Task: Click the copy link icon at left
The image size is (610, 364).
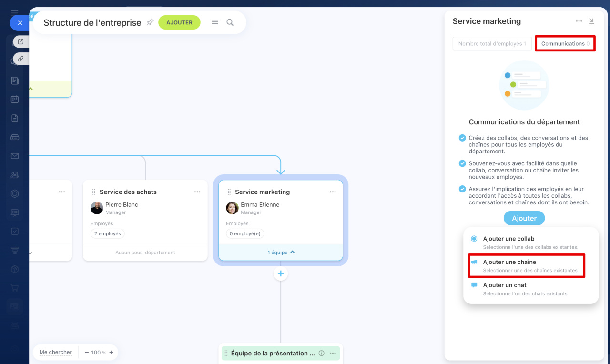Action: pos(20,59)
